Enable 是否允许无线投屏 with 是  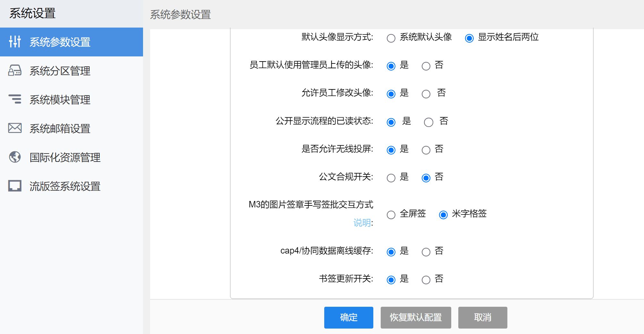(391, 150)
